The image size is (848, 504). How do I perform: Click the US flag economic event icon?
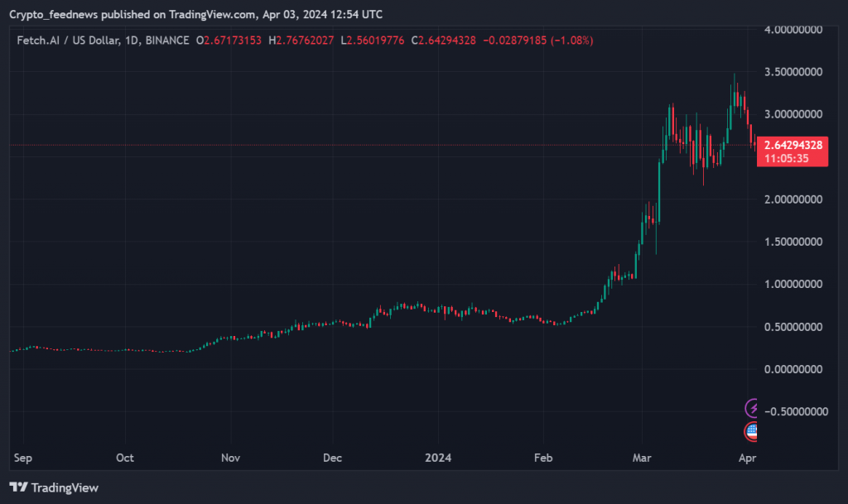coord(751,430)
